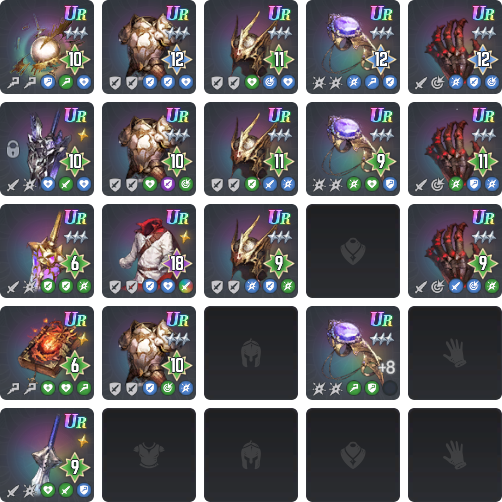This screenshot has width=502, height=502.
Task: Select the blue-hilted sword level 9
Action: tap(47, 455)
